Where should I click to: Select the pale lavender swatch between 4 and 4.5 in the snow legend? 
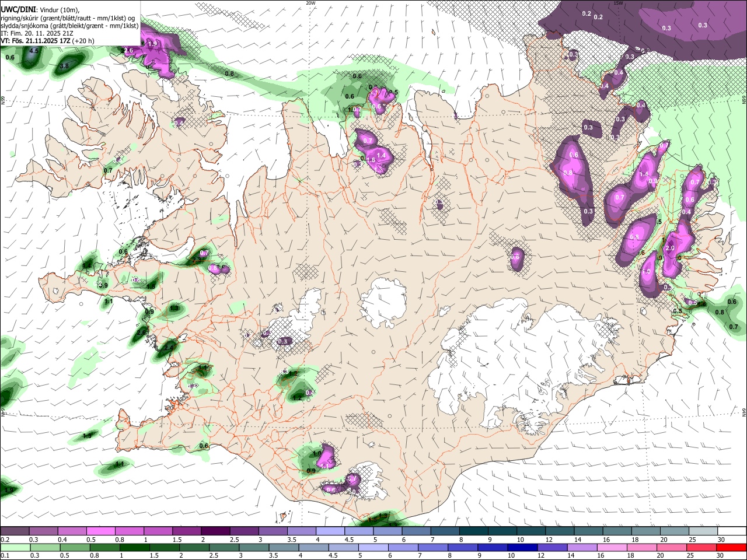[330, 531]
